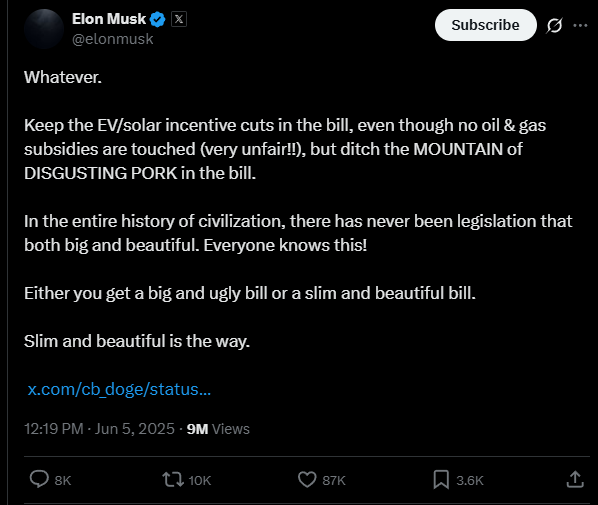Click the "Slim and beautiful is the way." line
The image size is (598, 505).
tap(137, 341)
